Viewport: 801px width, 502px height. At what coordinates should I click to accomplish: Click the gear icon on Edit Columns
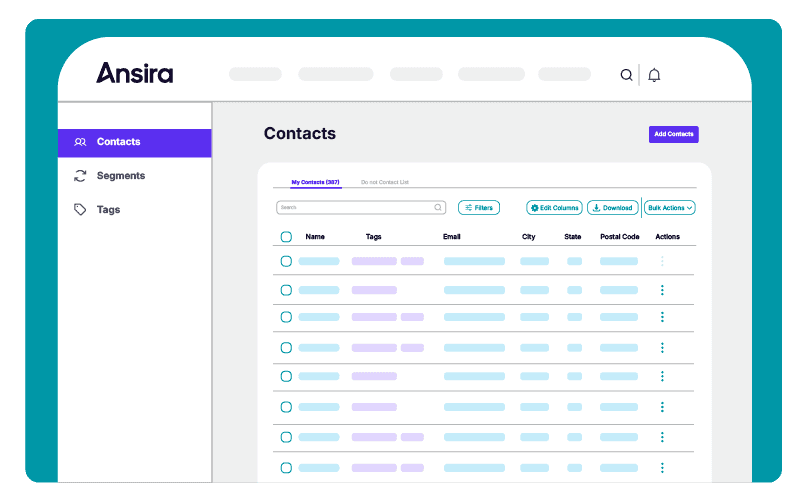coord(534,208)
